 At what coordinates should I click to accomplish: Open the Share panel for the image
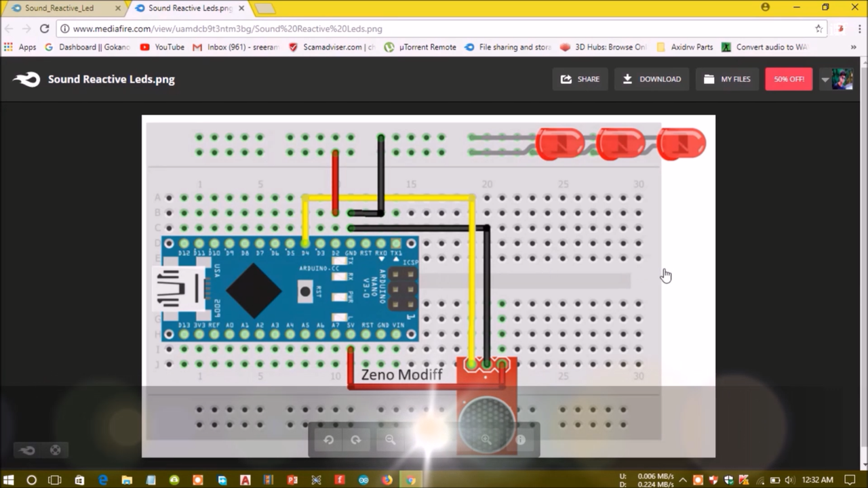tap(580, 79)
